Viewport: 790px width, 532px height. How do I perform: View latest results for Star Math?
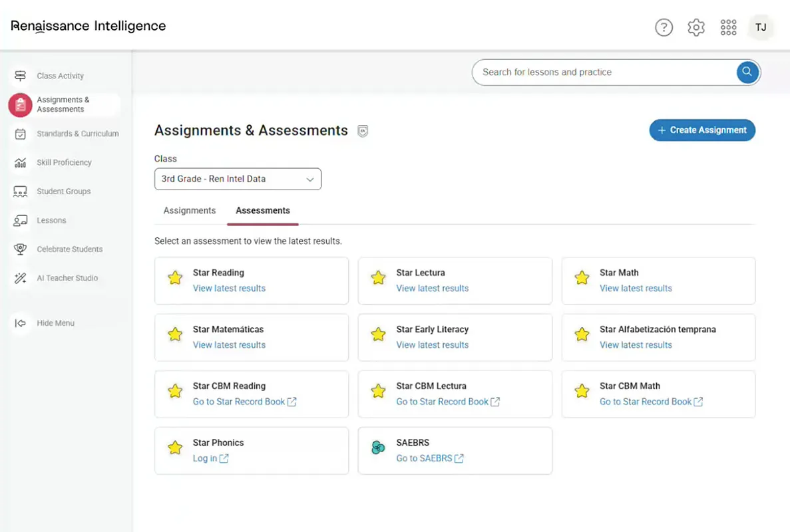coord(636,289)
